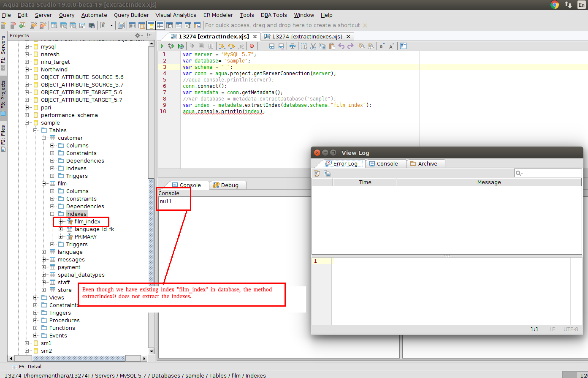Viewport: 588px width, 378px height.
Task: Click the copy icon in View Log toolbar
Action: [x=327, y=173]
